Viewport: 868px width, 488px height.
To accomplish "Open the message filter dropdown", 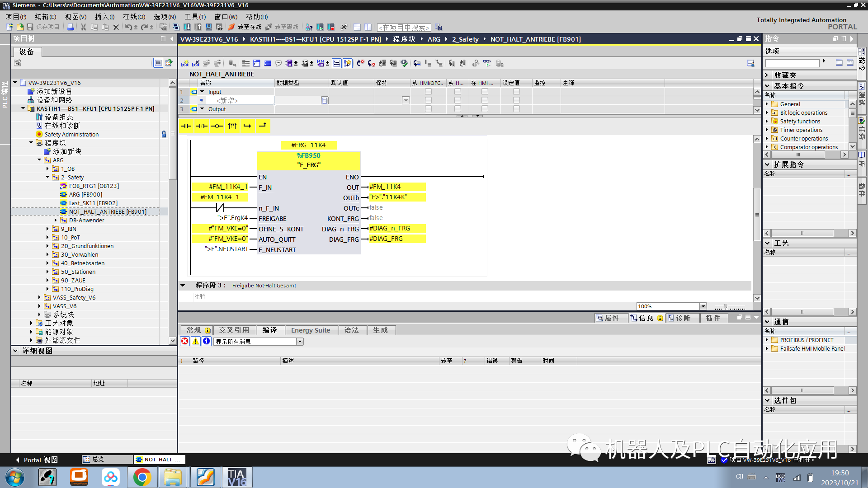I will coord(300,342).
